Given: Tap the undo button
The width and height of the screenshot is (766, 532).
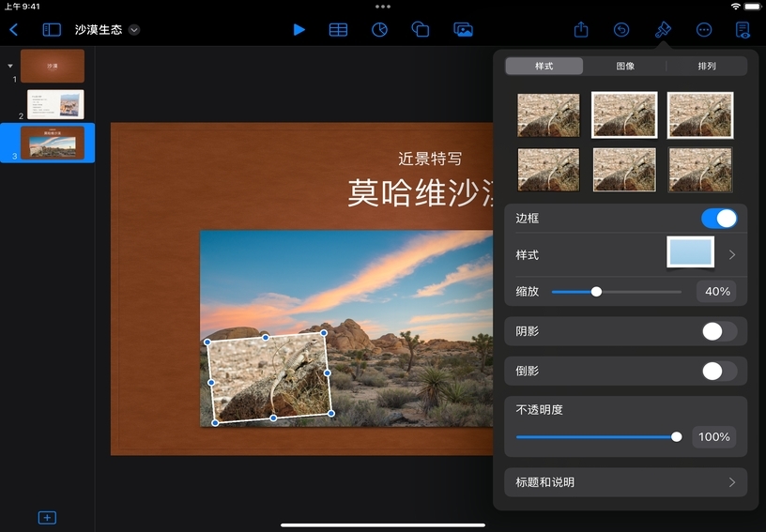Looking at the screenshot, I should tap(621, 29).
